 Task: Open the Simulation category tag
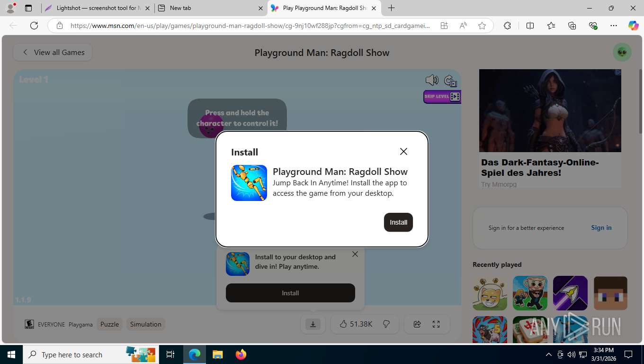click(x=146, y=324)
